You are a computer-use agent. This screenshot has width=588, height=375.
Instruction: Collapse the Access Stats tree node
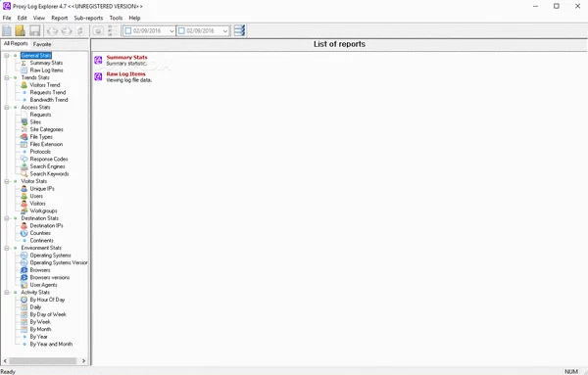(x=7, y=108)
